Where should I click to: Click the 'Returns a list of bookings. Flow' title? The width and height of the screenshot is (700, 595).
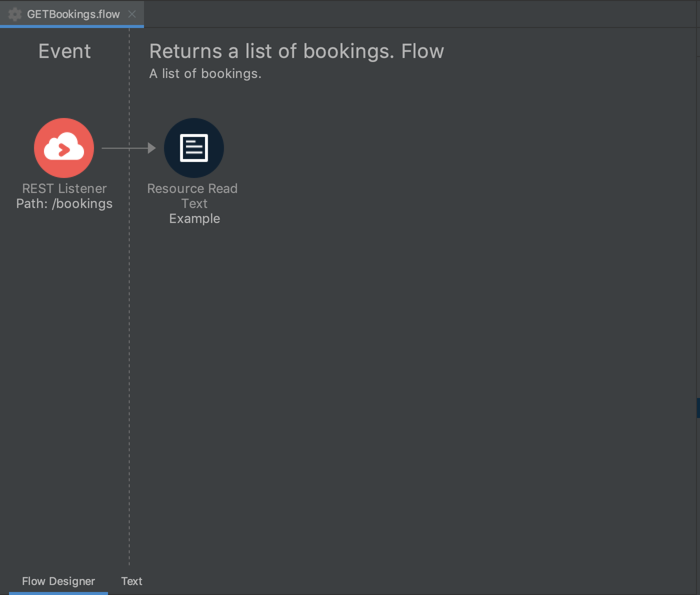click(296, 51)
